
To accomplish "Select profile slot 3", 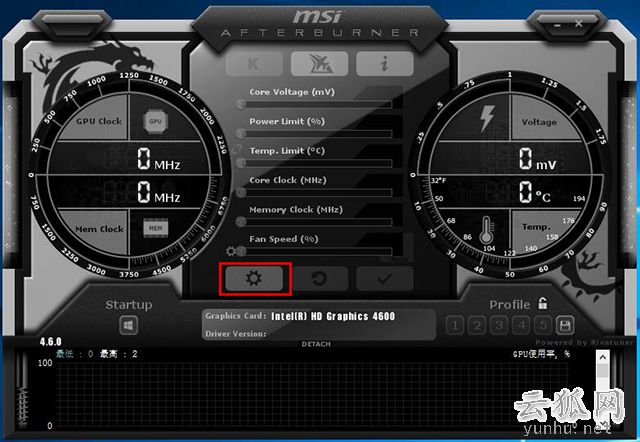I will pyautogui.click(x=499, y=325).
